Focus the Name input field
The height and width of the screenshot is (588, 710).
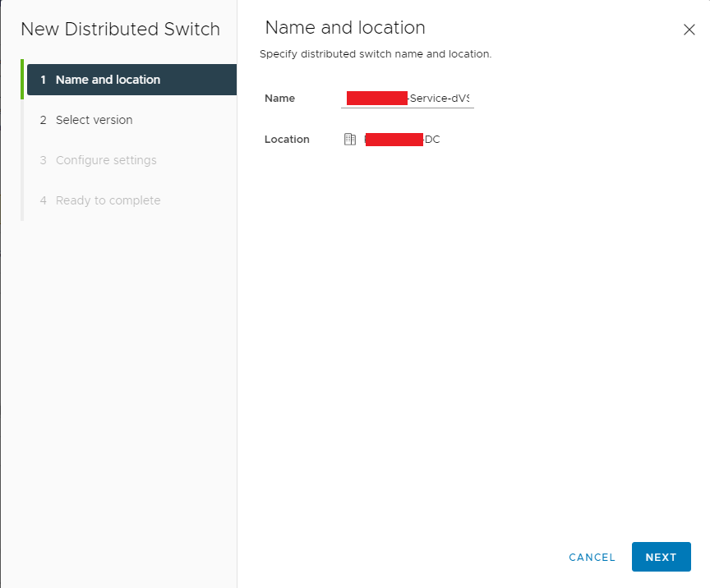408,99
